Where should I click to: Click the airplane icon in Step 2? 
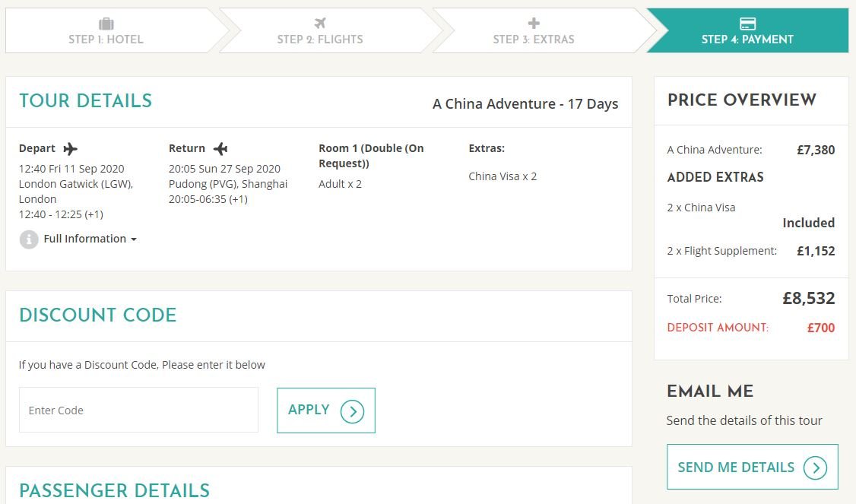(x=320, y=23)
